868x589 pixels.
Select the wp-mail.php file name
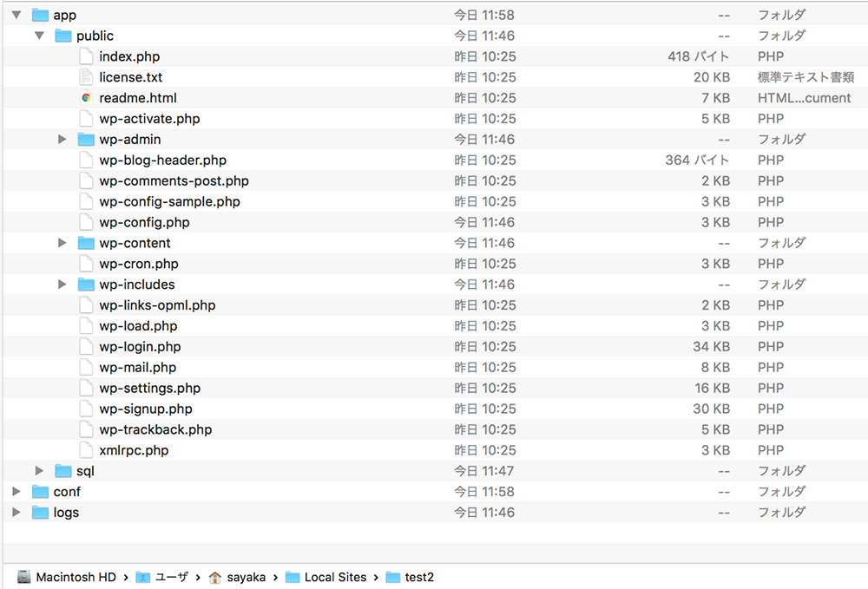tap(138, 367)
